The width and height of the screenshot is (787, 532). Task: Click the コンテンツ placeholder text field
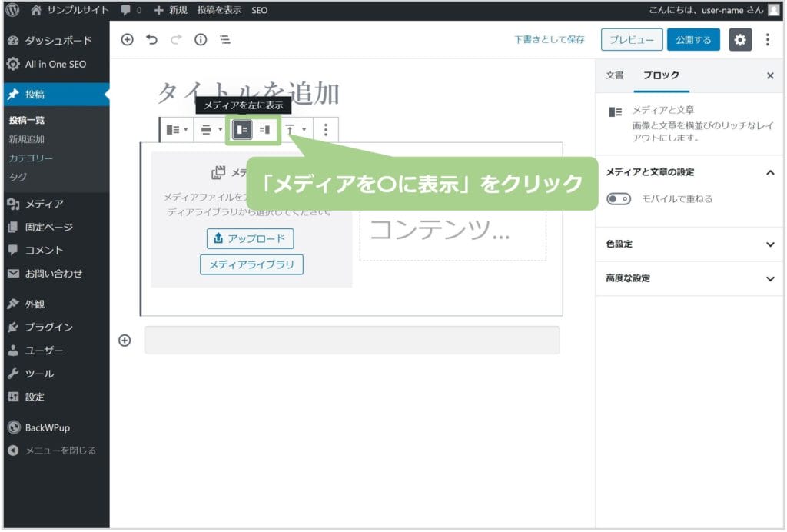(x=453, y=231)
